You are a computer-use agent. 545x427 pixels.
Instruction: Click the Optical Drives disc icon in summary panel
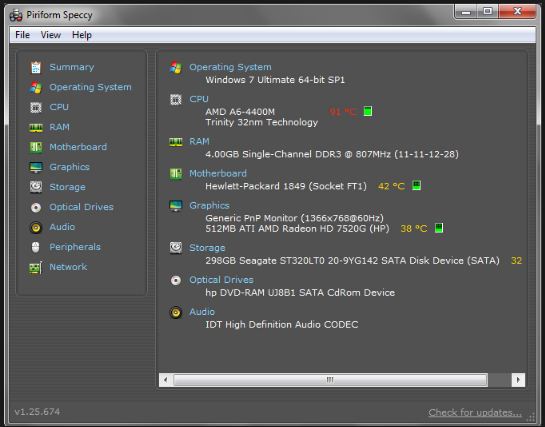176,280
